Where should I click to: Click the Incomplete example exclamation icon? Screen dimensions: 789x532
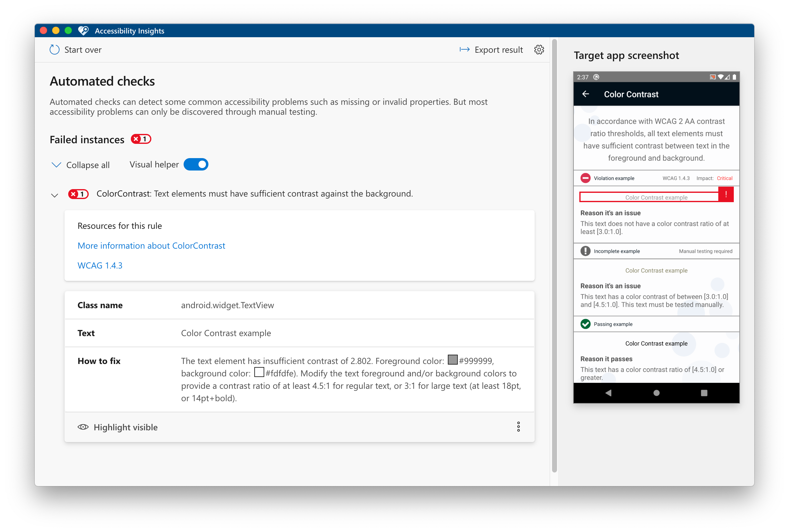coord(585,251)
